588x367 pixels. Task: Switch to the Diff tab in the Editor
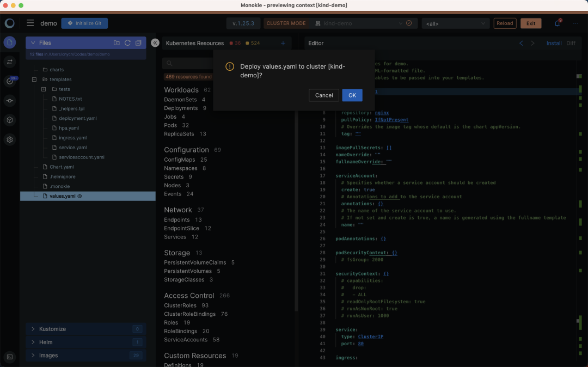[x=571, y=43]
